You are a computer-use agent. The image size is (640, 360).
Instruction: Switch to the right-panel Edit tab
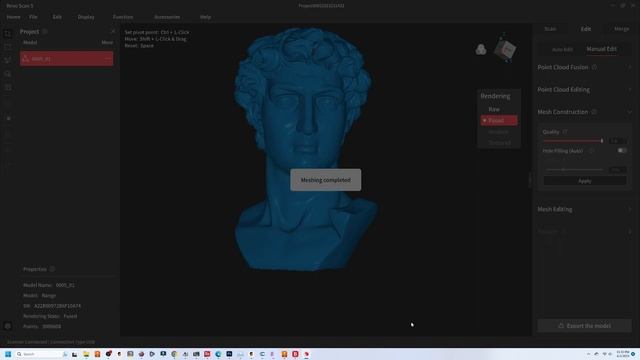(586, 29)
